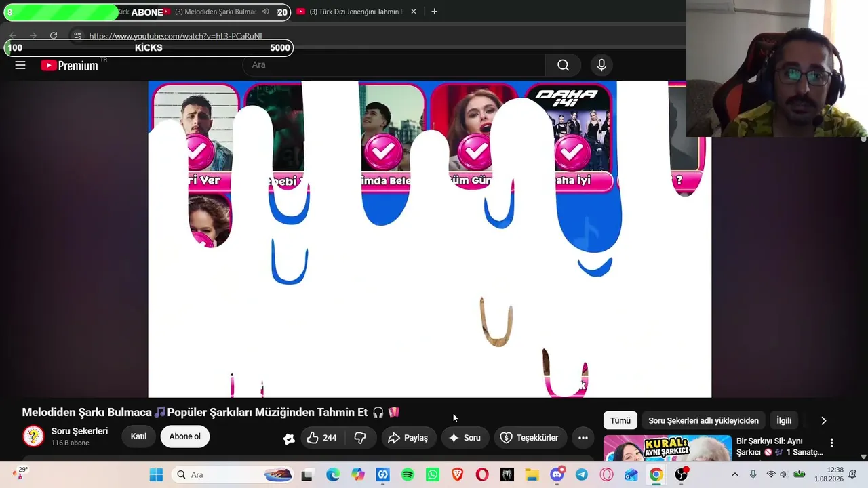Open site information icon beside URL

click(x=77, y=35)
